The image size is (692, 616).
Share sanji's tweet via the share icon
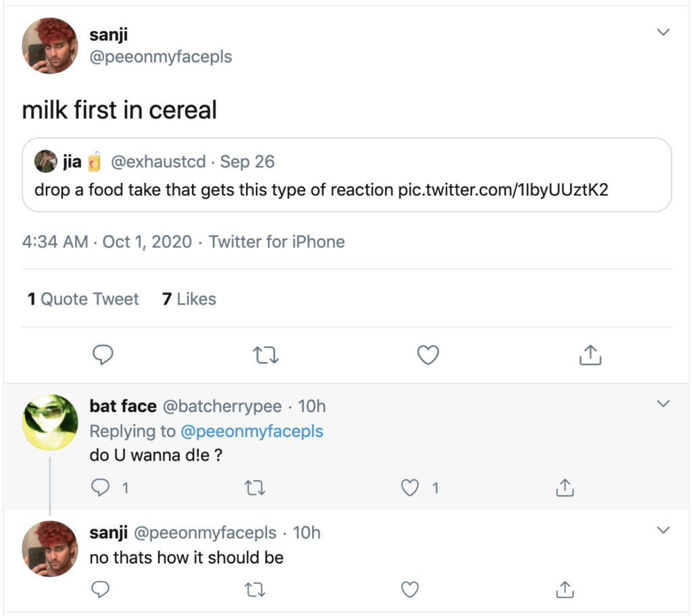[590, 354]
